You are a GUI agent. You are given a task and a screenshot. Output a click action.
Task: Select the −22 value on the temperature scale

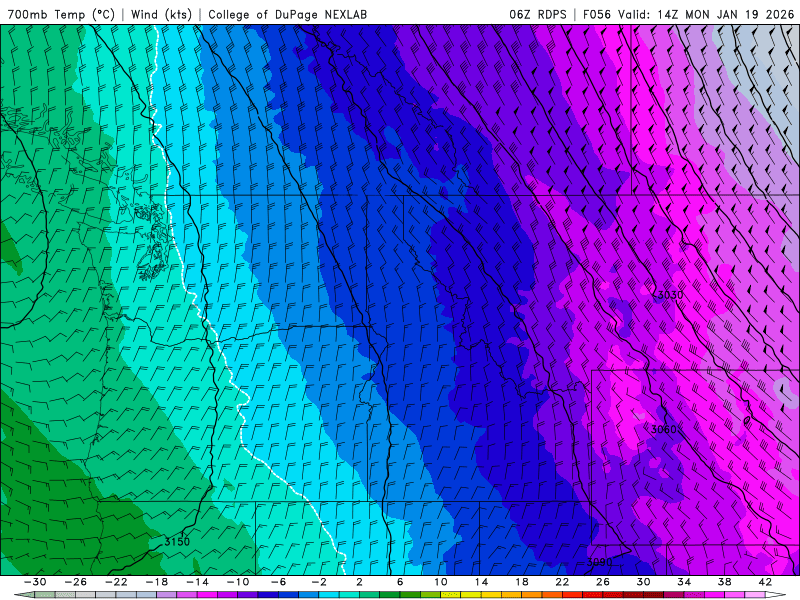116,582
